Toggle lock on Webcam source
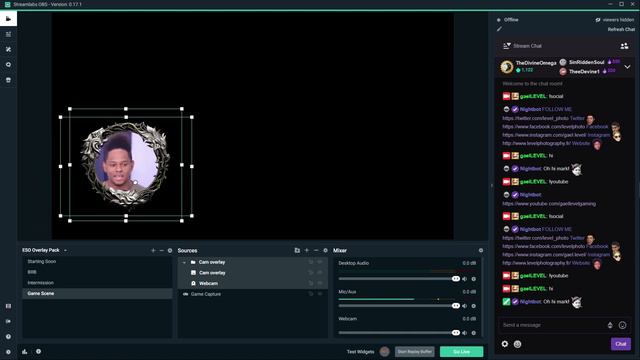This screenshot has width=640, height=360. point(311,283)
